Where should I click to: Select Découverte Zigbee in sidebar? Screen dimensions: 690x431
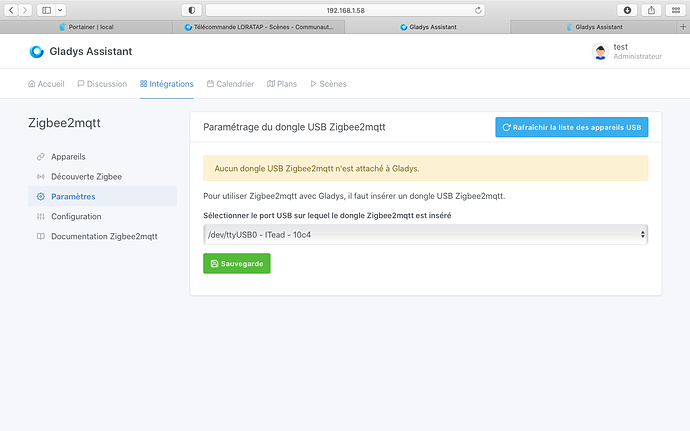(86, 176)
